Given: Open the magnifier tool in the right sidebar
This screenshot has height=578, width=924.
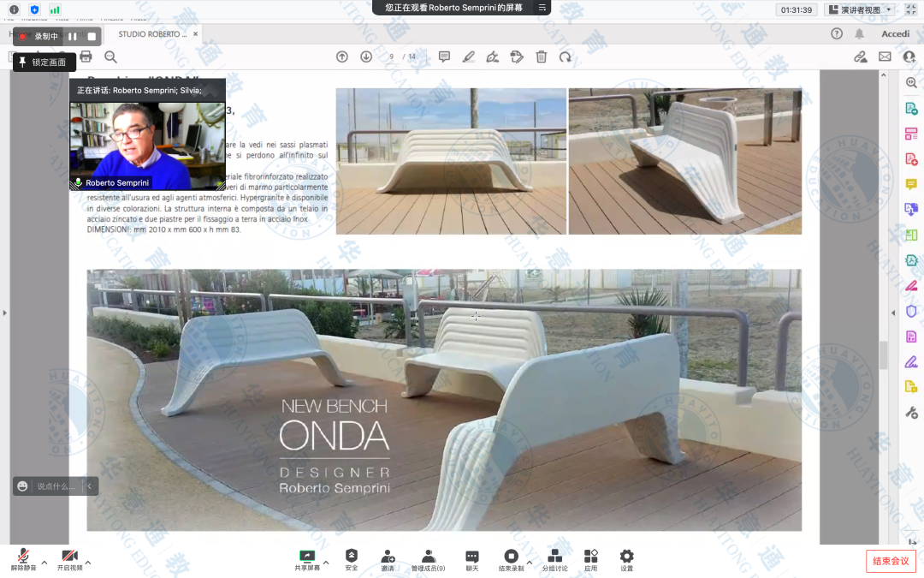Looking at the screenshot, I should (x=911, y=82).
